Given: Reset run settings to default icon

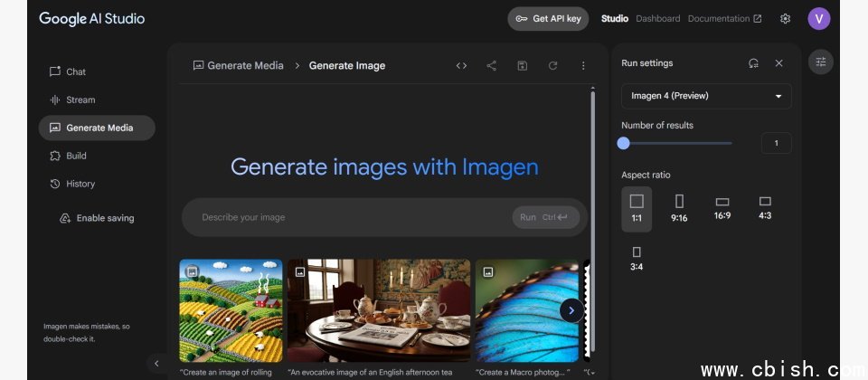Looking at the screenshot, I should (753, 63).
